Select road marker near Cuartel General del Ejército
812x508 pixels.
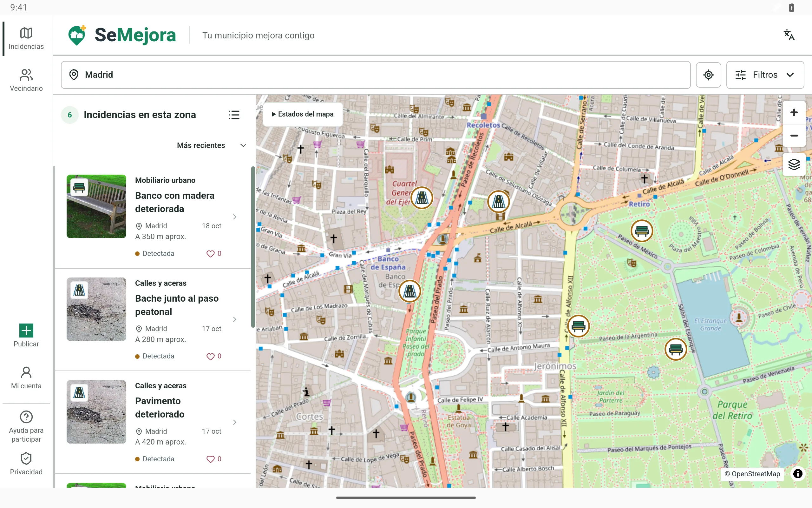pyautogui.click(x=422, y=198)
